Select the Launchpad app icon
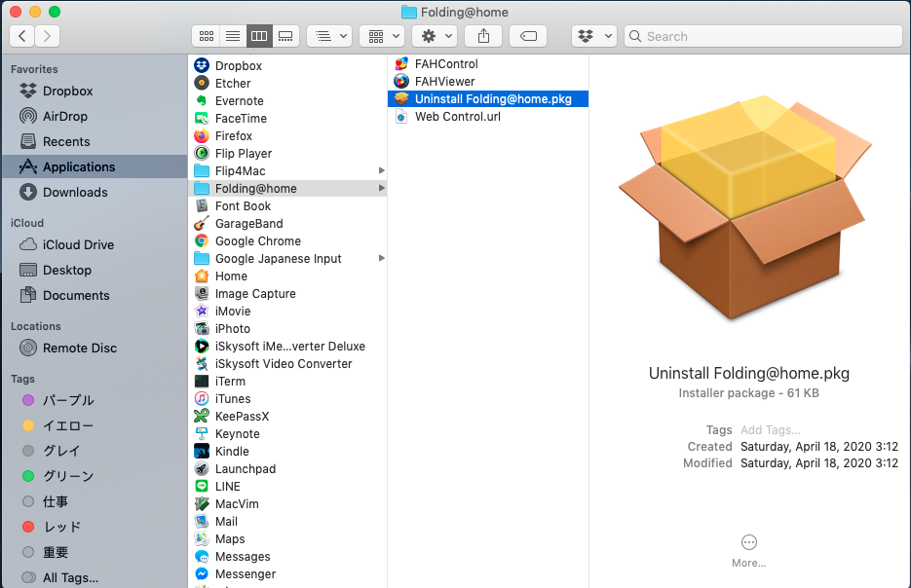Image resolution: width=911 pixels, height=588 pixels. [202, 469]
